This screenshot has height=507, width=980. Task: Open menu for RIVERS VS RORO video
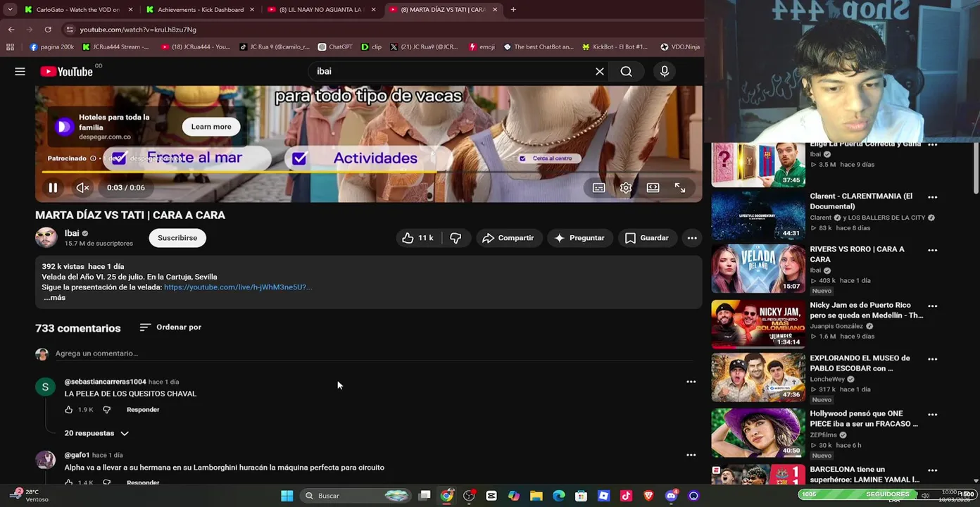point(932,250)
